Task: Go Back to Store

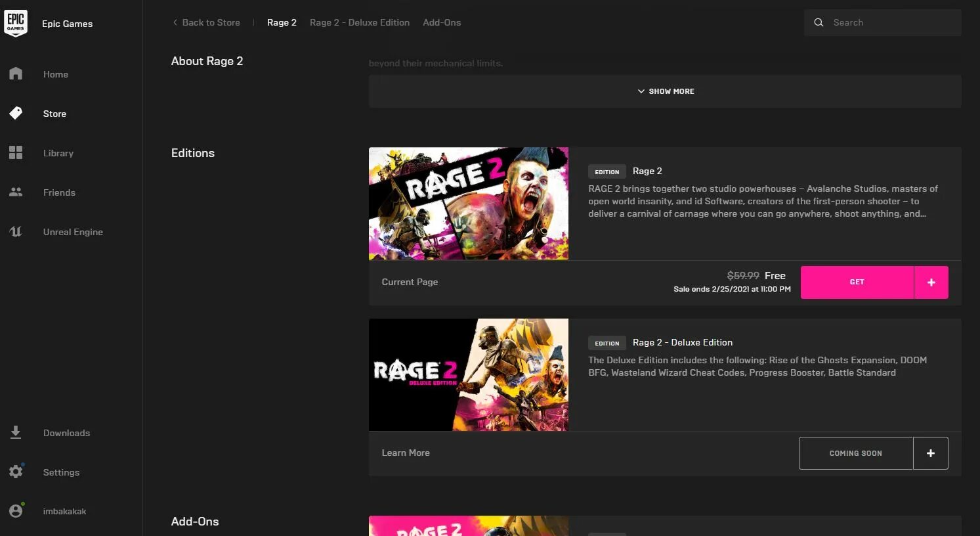Action: coord(211,22)
